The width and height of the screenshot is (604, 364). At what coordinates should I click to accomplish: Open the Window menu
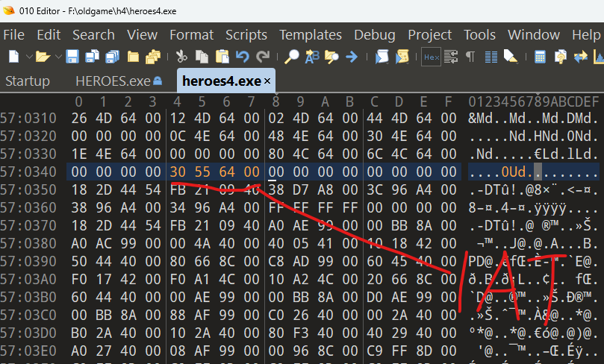tap(534, 35)
